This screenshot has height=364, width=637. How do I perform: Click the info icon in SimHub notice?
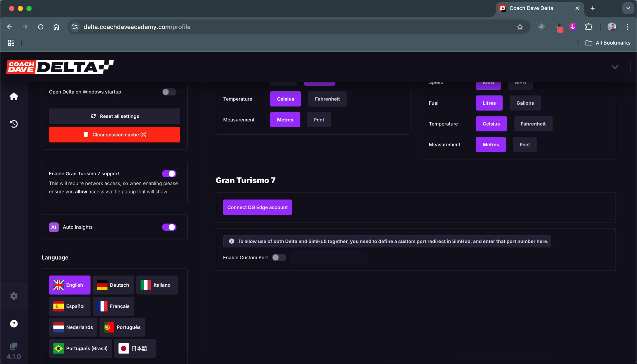[232, 241]
